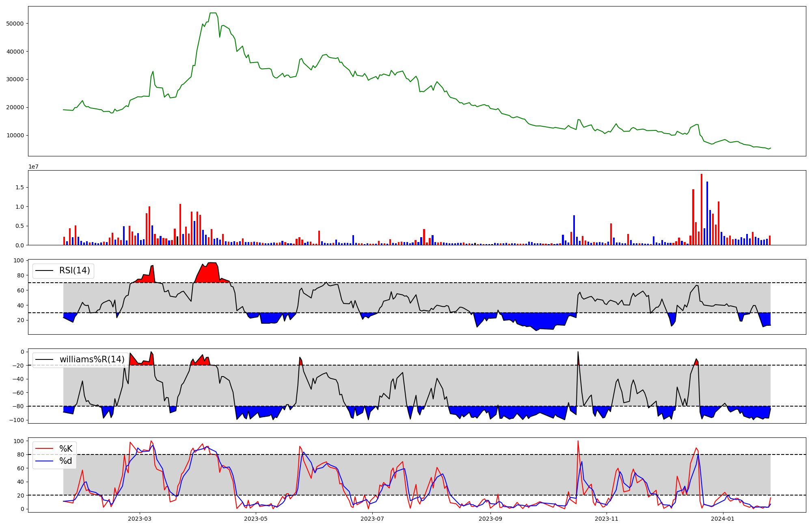Click the %d legend entry
812x528 pixels.
[x=66, y=461]
